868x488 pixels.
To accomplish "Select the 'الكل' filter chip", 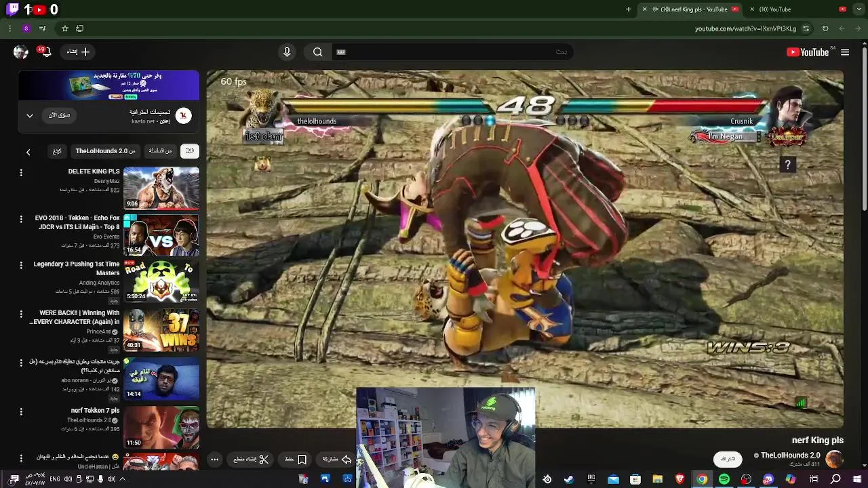I will coord(190,151).
